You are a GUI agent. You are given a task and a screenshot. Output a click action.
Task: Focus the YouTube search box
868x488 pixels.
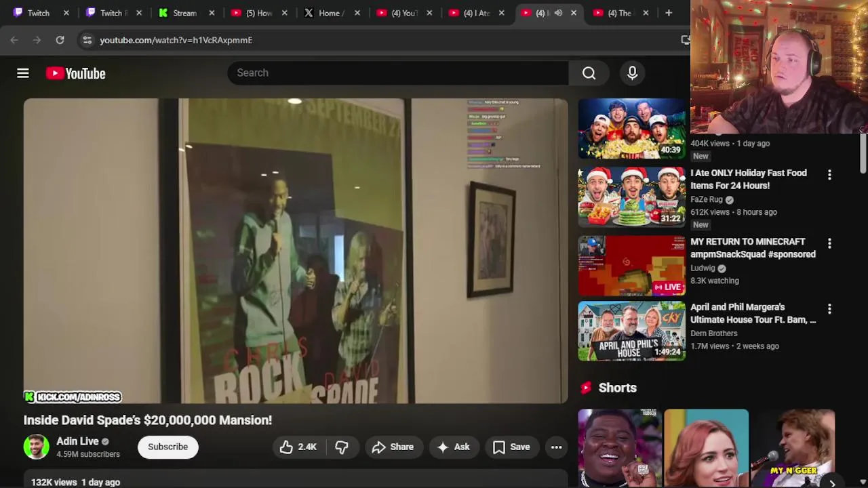click(x=398, y=73)
